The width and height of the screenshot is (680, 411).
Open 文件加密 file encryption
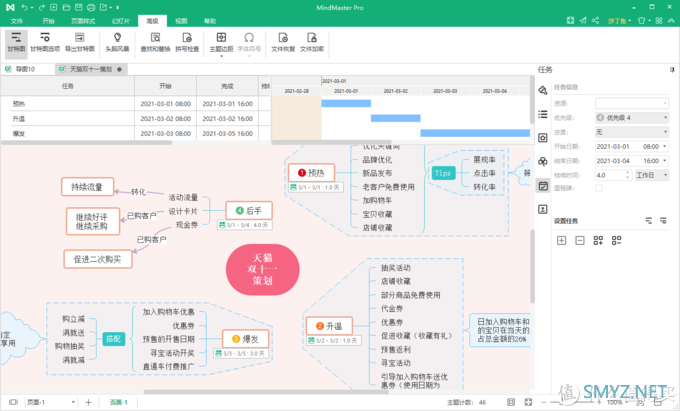pyautogui.click(x=312, y=43)
